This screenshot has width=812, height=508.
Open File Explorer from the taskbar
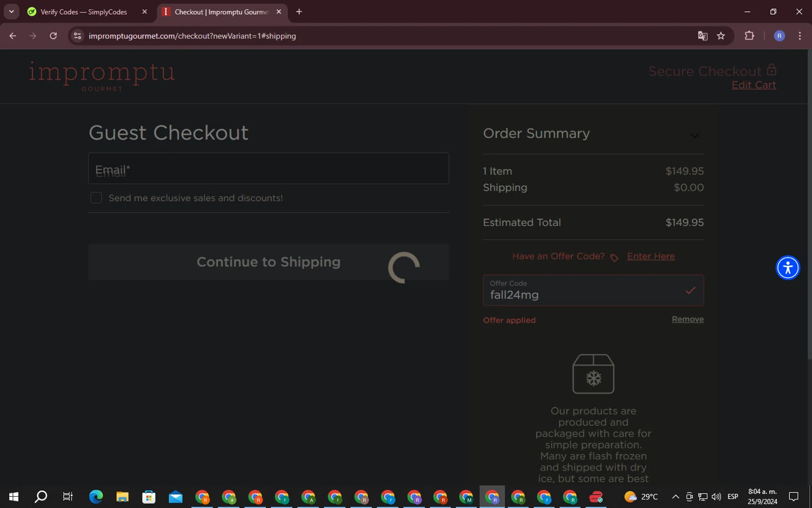click(122, 497)
